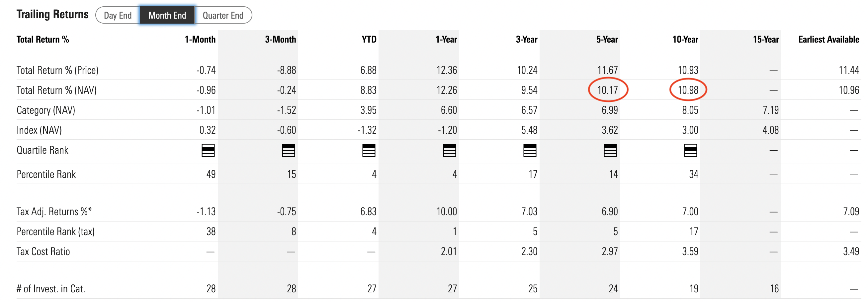The width and height of the screenshot is (868, 302).
Task: Select the YTD Quartile Rank indicator
Action: (x=369, y=151)
